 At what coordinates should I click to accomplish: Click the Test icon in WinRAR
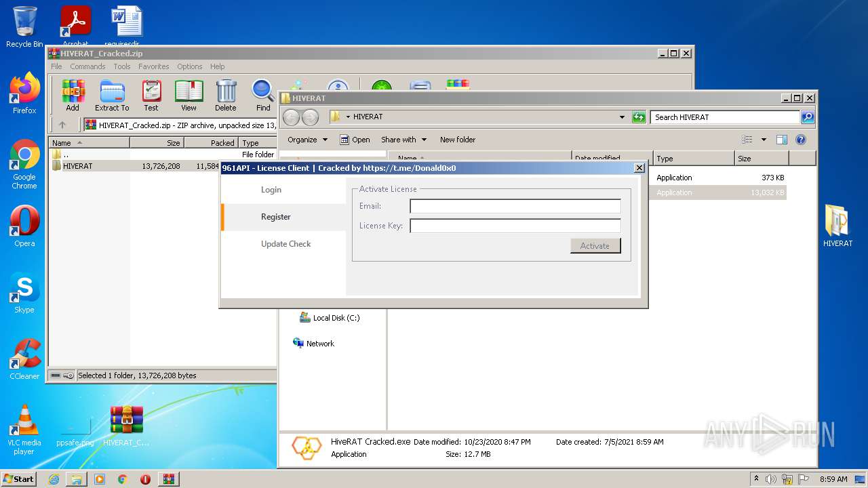tap(151, 95)
